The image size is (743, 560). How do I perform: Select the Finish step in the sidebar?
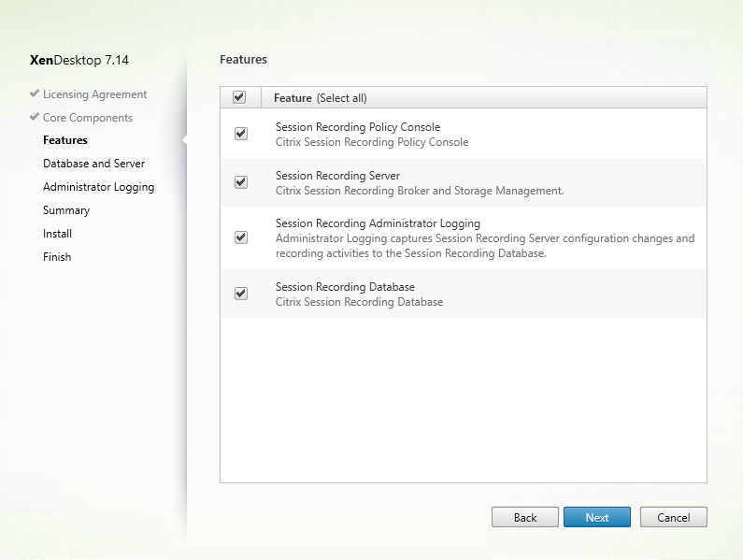click(57, 257)
